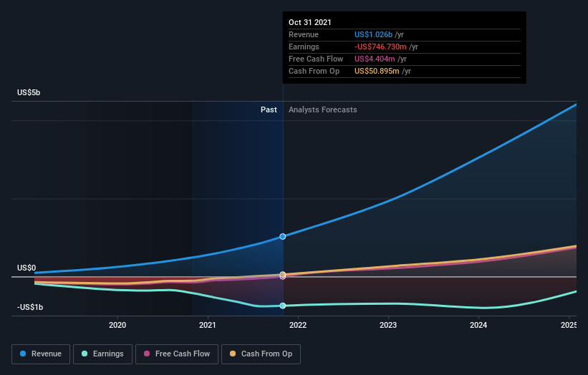Click the Analysts Forecasts label
Screen dimensions: 588x375
[323, 109]
